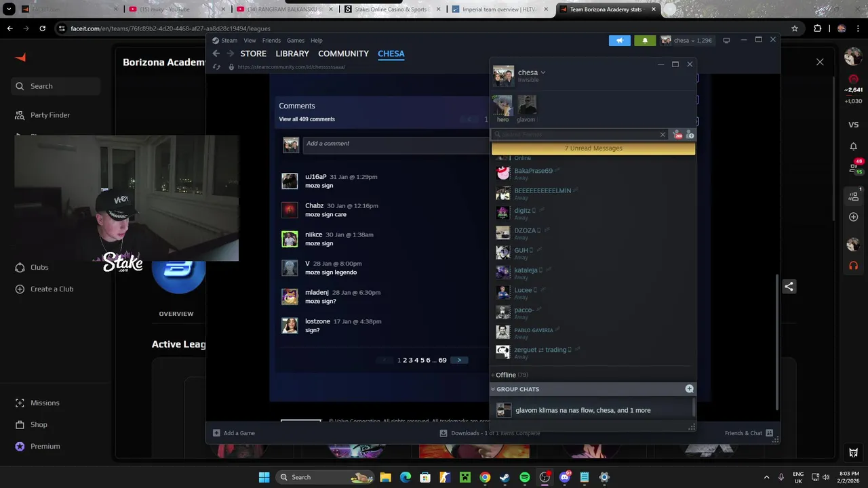The width and height of the screenshot is (868, 488).
Task: Click the Steam announcements megaphone button
Action: click(x=619, y=41)
